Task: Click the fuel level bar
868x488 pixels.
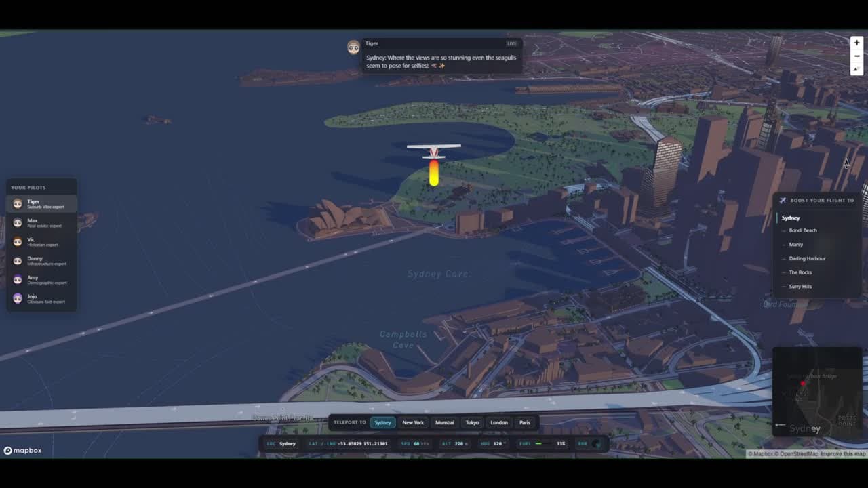Action: tap(543, 443)
